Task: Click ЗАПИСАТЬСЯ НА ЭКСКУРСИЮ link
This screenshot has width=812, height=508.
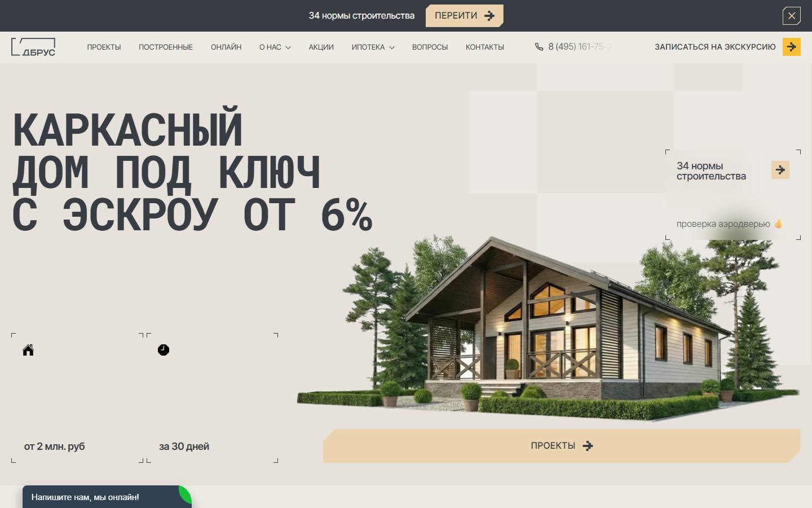Action: click(x=715, y=47)
